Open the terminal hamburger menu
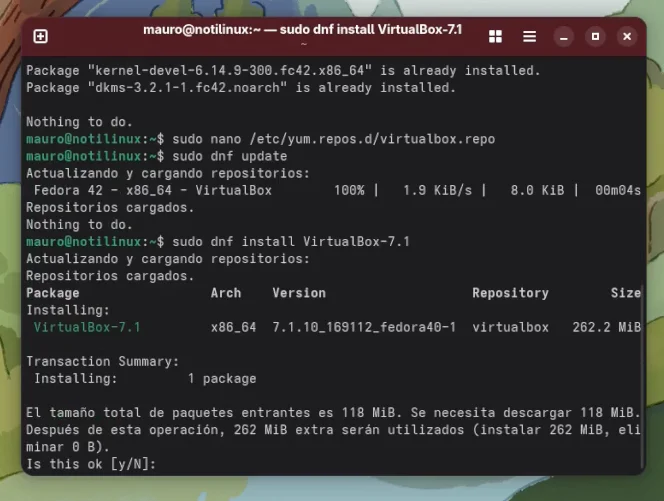This screenshot has height=501, width=664. (x=529, y=36)
